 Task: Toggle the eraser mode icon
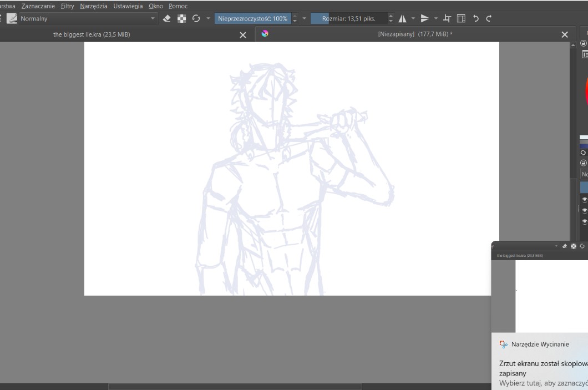click(x=166, y=18)
